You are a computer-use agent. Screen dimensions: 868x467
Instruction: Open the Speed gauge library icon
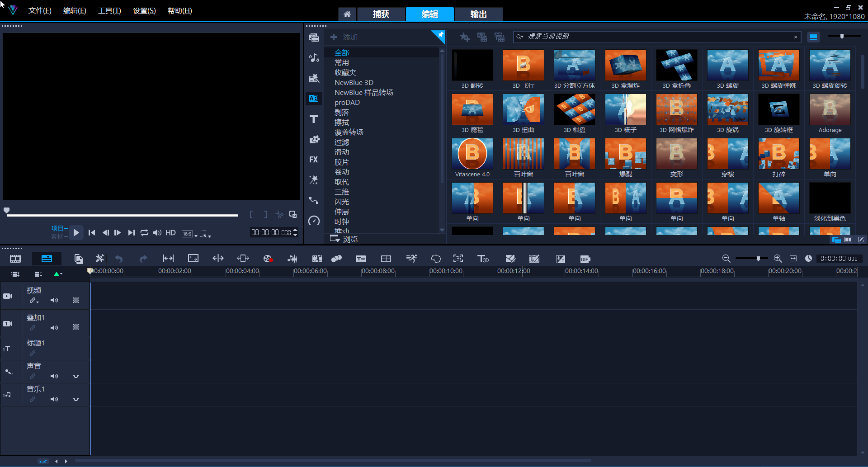[314, 221]
